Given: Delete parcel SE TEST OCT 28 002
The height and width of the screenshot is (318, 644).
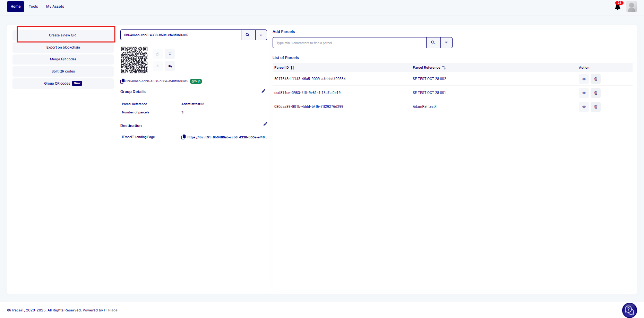Looking at the screenshot, I should pos(595,79).
